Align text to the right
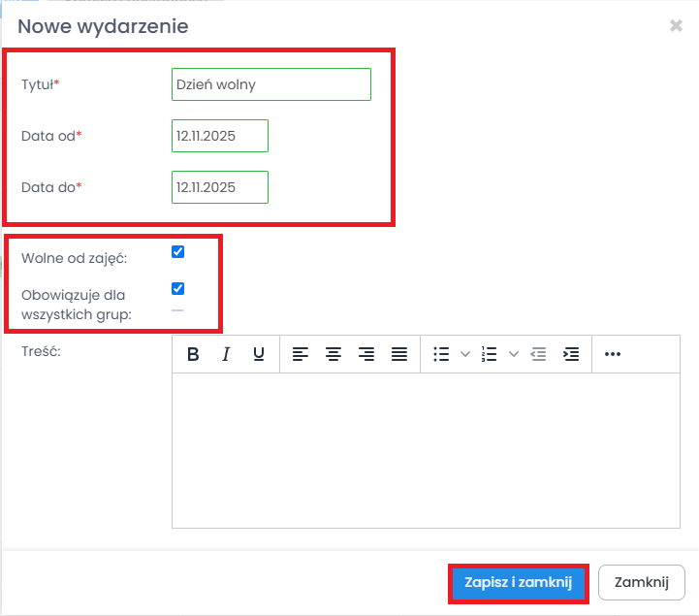699x616 pixels. point(366,355)
